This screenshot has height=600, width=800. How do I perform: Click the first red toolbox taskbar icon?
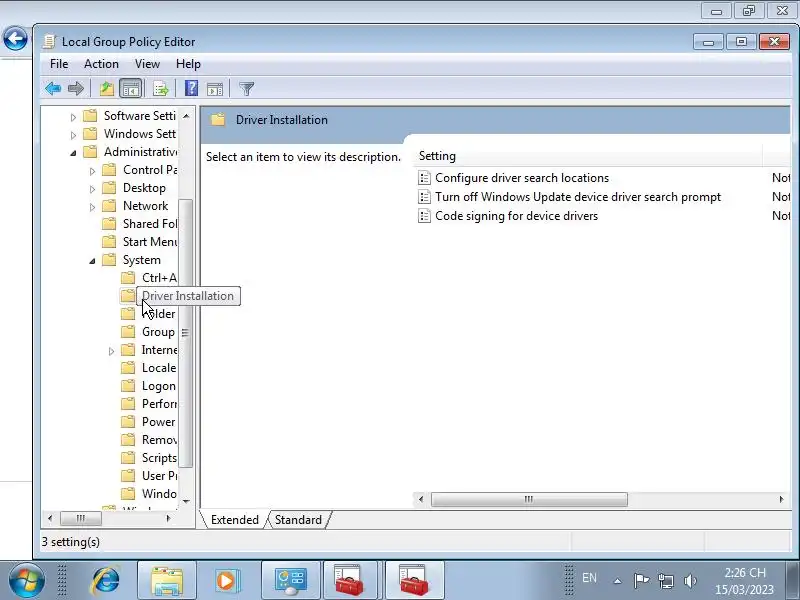click(349, 581)
